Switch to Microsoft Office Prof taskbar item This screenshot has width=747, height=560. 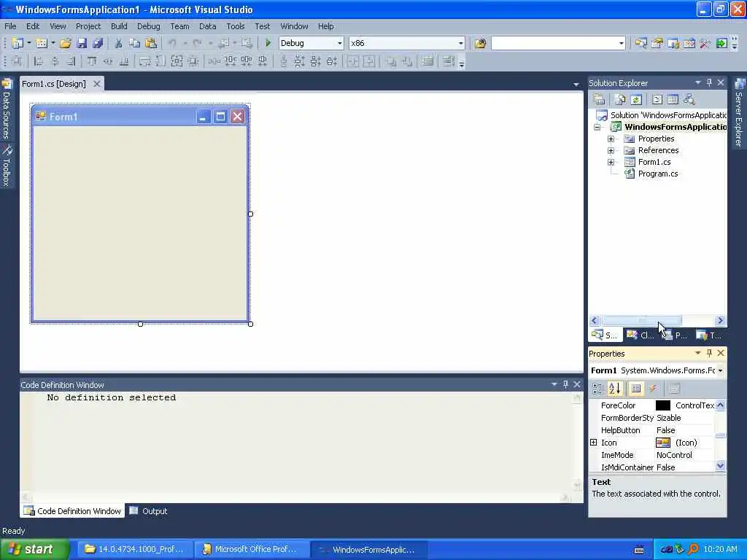(251, 549)
